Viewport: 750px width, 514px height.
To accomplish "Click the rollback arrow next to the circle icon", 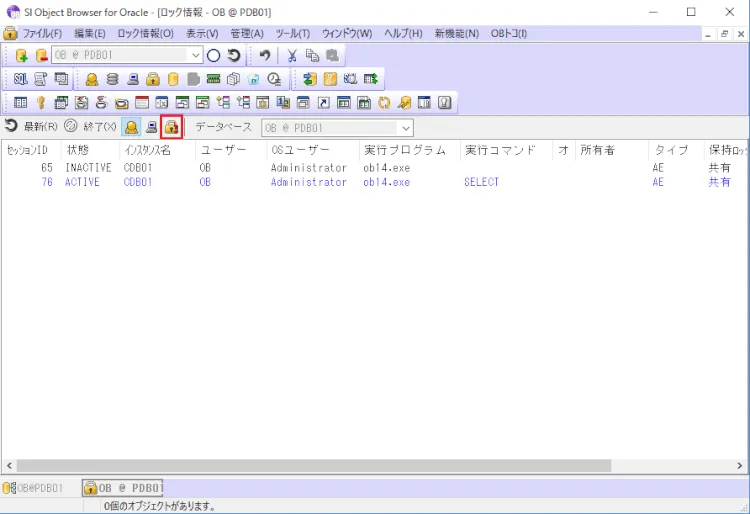I will click(x=233, y=55).
